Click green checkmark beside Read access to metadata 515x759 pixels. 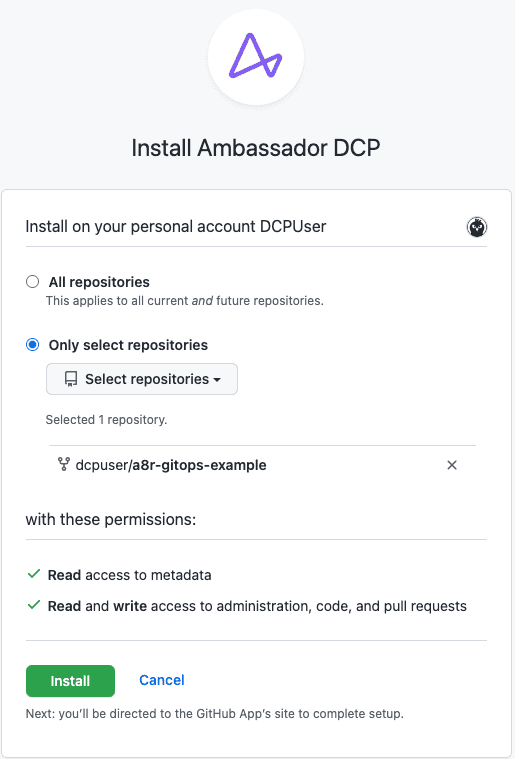(33, 574)
